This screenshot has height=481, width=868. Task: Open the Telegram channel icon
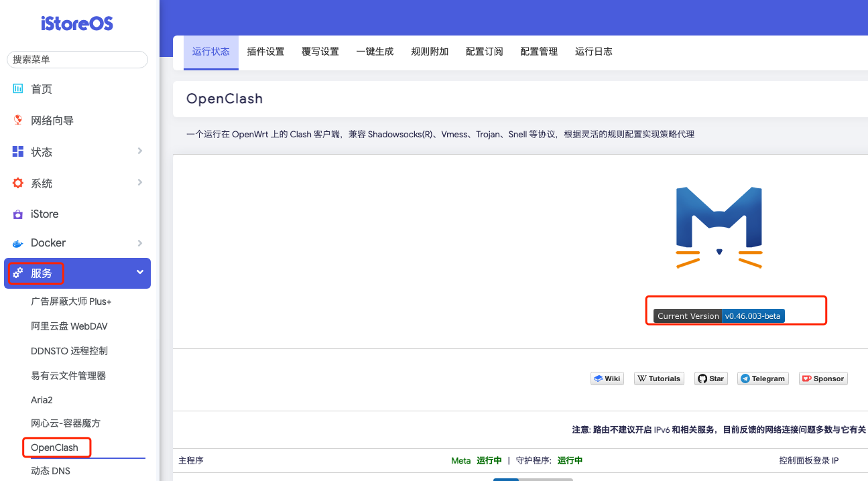(x=744, y=378)
